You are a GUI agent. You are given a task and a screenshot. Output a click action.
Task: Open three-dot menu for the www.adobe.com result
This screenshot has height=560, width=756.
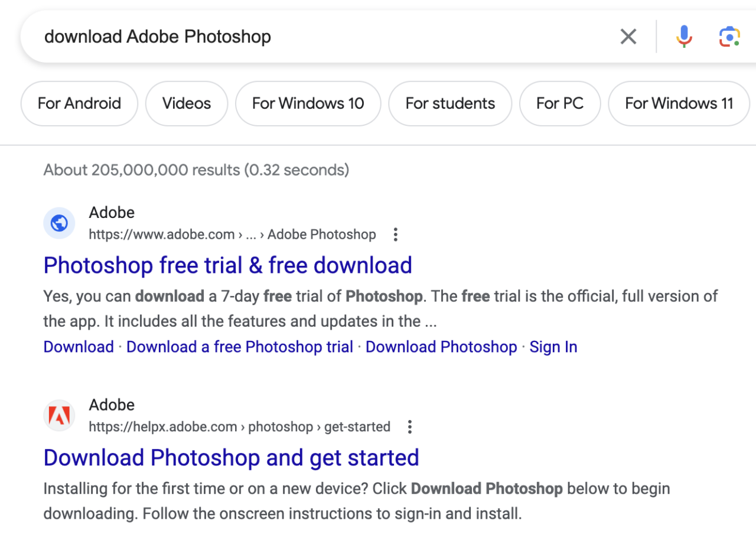pos(396,235)
